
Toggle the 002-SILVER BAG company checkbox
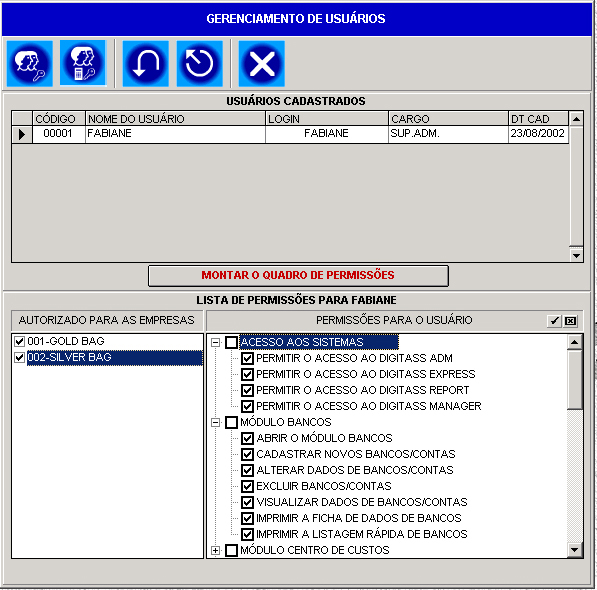point(19,357)
